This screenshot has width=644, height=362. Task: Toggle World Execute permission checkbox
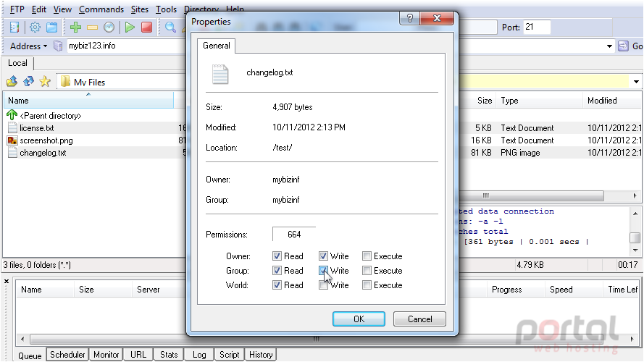367,285
